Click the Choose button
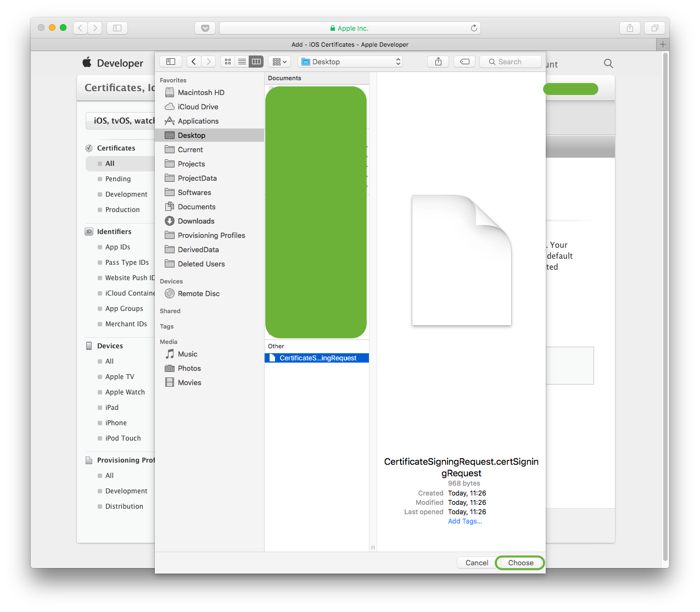 (x=520, y=563)
